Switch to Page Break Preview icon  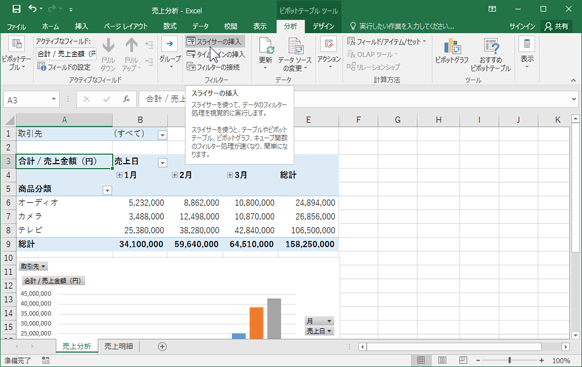[x=463, y=360]
